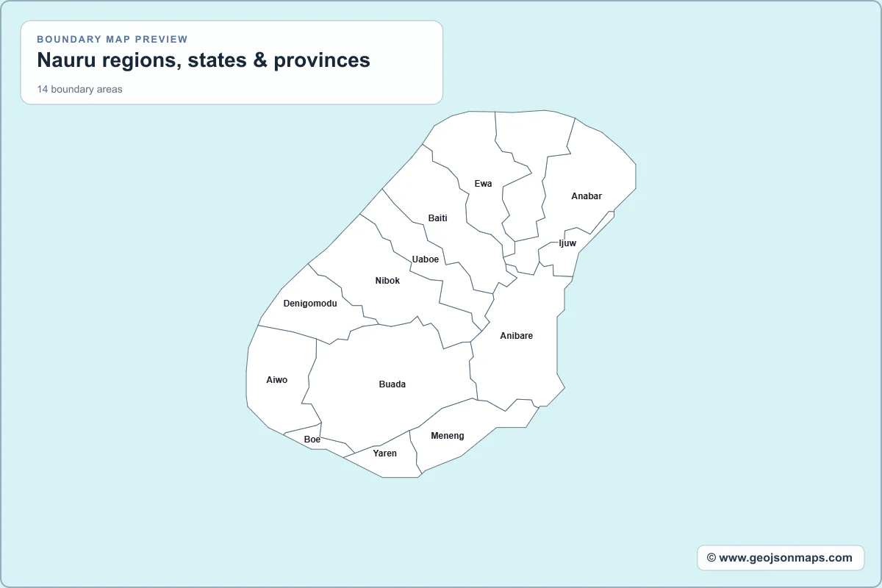The height and width of the screenshot is (588, 882).
Task: Select the '14 boundary areas' subtitle
Action: point(79,90)
